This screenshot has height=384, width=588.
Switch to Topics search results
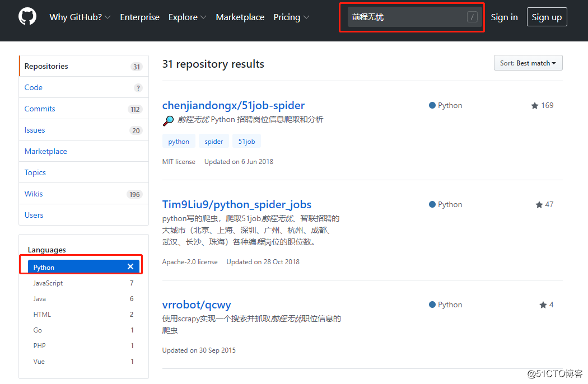click(83, 172)
